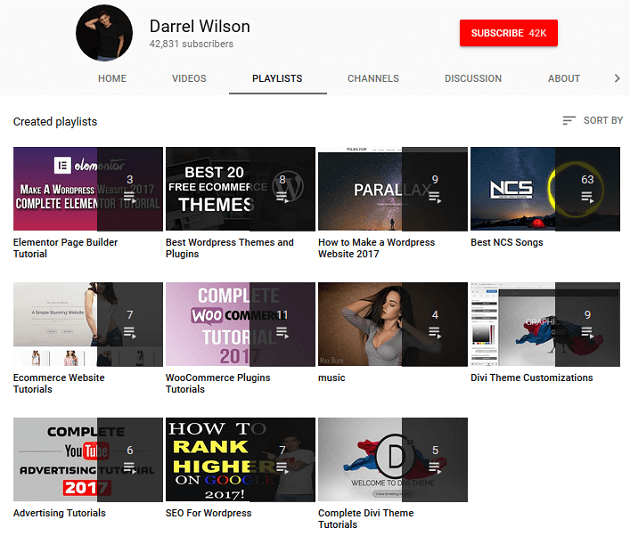Subscribe to the Darrel Wilson channel
Image resolution: width=630 pixels, height=536 pixels.
(x=509, y=33)
